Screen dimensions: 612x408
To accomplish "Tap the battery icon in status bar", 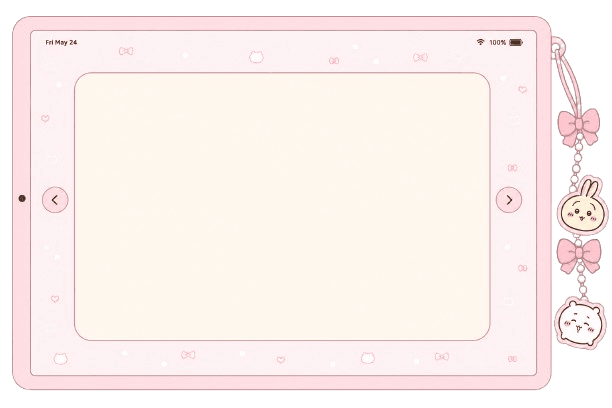I will tap(516, 42).
